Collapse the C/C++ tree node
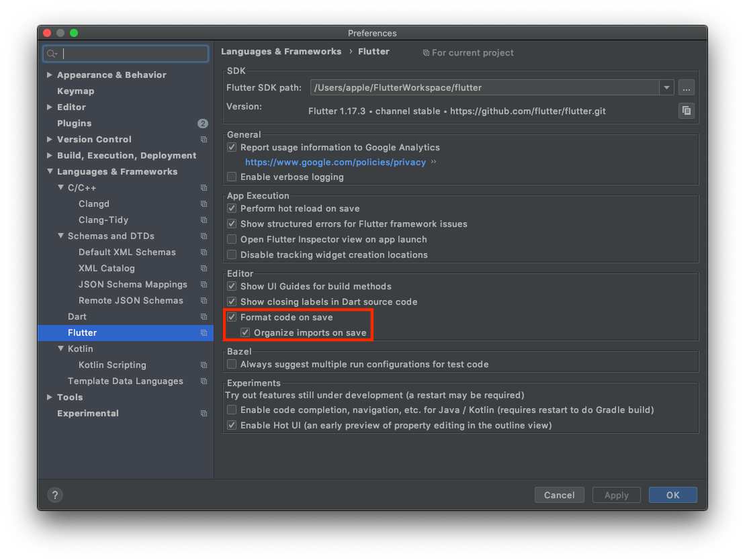Image resolution: width=745 pixels, height=560 pixels. coord(60,187)
